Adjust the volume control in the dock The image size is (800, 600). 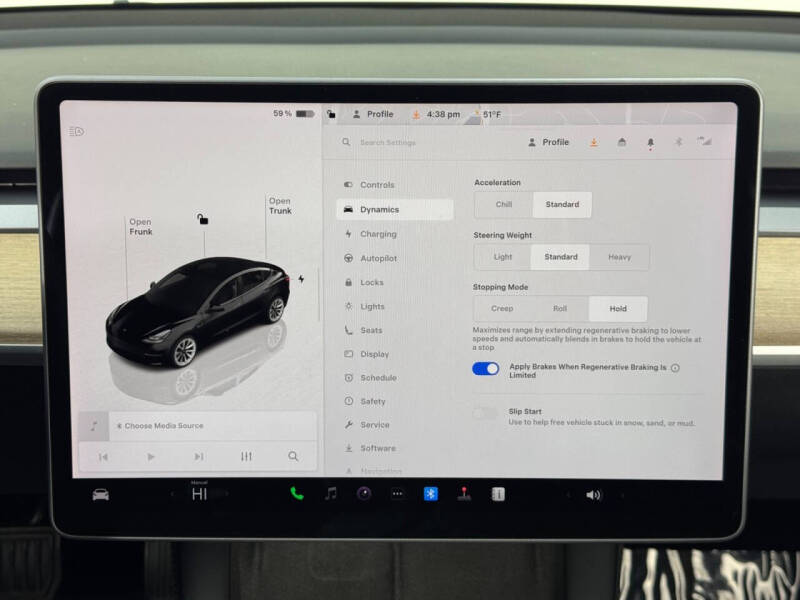(x=593, y=492)
